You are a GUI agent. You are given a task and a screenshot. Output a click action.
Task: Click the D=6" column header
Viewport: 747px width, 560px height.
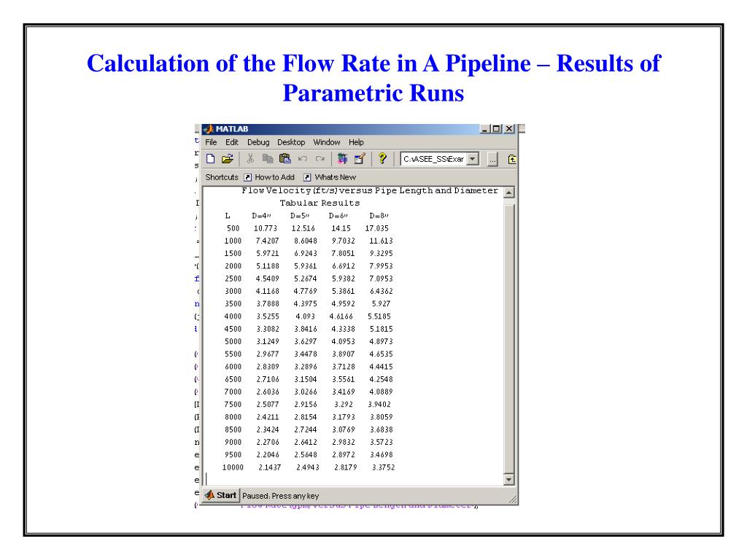(x=338, y=216)
